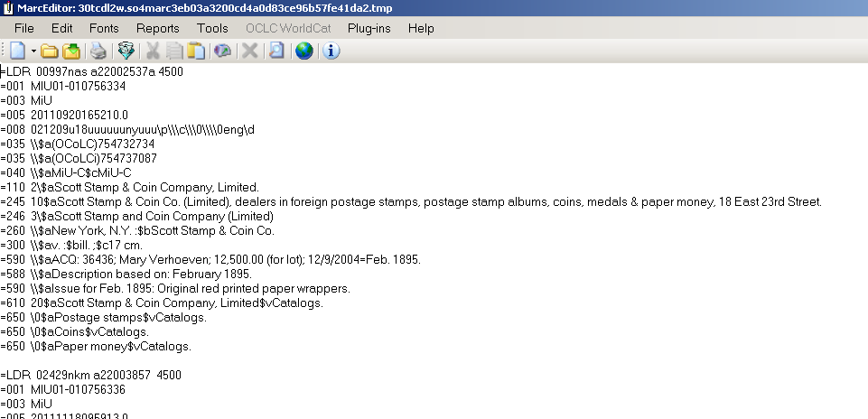Open the Edit menu
This screenshot has height=419, width=868.
click(62, 28)
